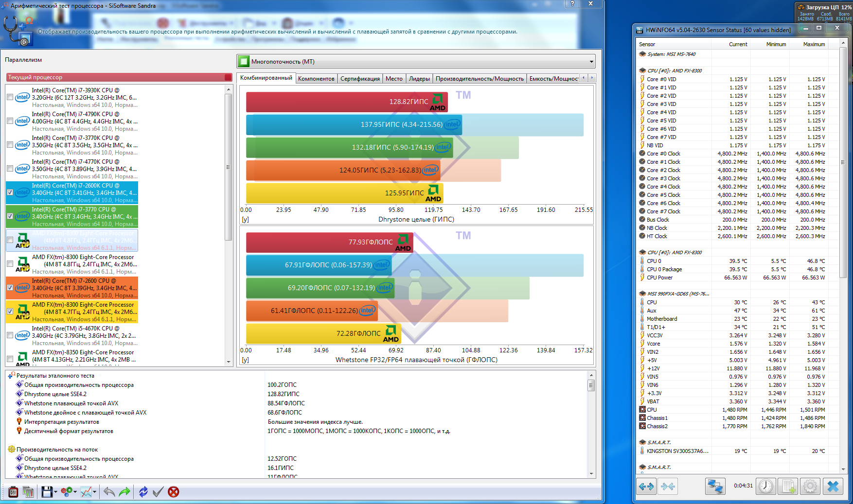Click HWiNFO logging sheet with plus icon

point(788,486)
